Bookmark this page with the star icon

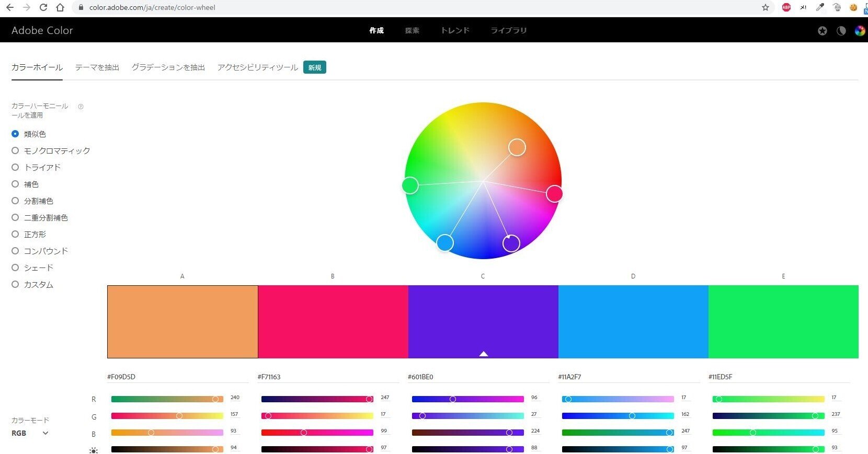(x=766, y=7)
